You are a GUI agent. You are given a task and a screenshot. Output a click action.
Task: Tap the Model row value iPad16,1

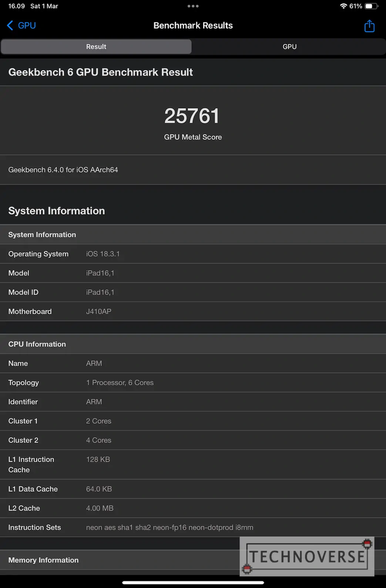tap(100, 273)
